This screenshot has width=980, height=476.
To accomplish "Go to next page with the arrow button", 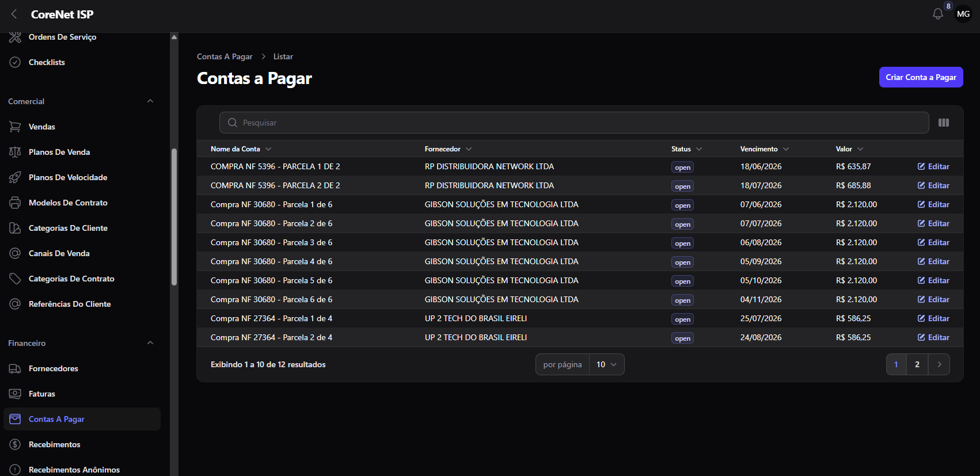I will click(939, 364).
